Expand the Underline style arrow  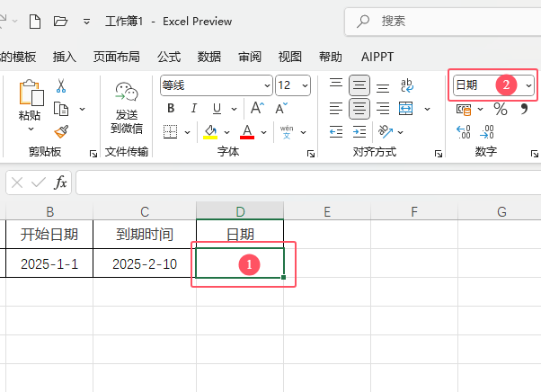234,109
